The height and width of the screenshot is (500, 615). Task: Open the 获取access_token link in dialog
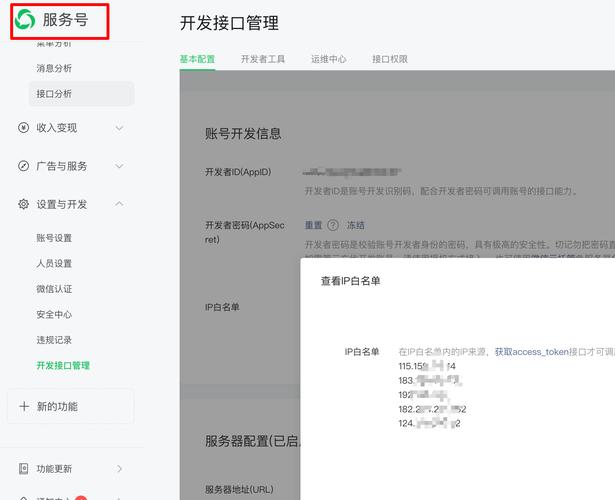click(531, 352)
